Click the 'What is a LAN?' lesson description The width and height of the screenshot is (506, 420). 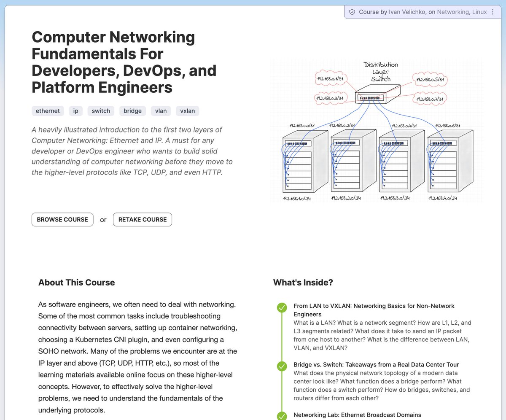tap(382, 335)
